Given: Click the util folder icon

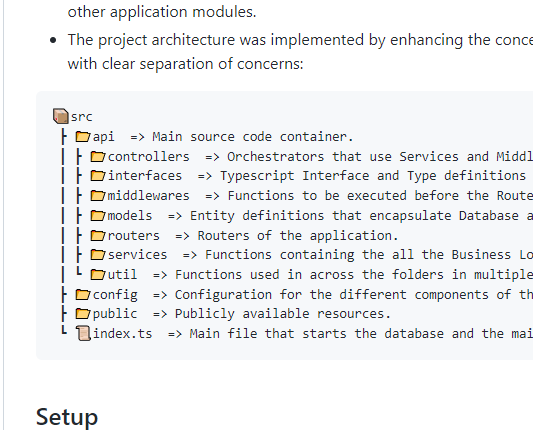Looking at the screenshot, I should click(x=98, y=274).
